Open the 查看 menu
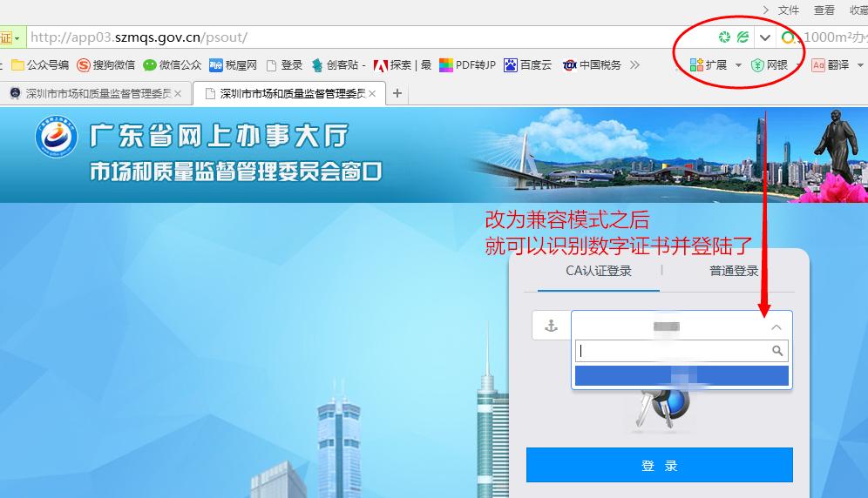Image resolution: width=868 pixels, height=498 pixels. click(x=824, y=10)
